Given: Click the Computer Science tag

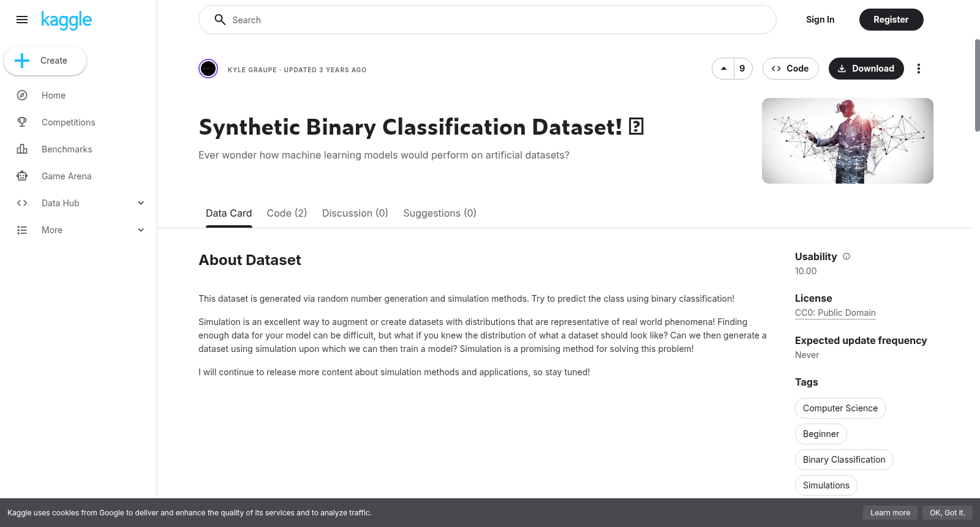Looking at the screenshot, I should click(x=840, y=408).
